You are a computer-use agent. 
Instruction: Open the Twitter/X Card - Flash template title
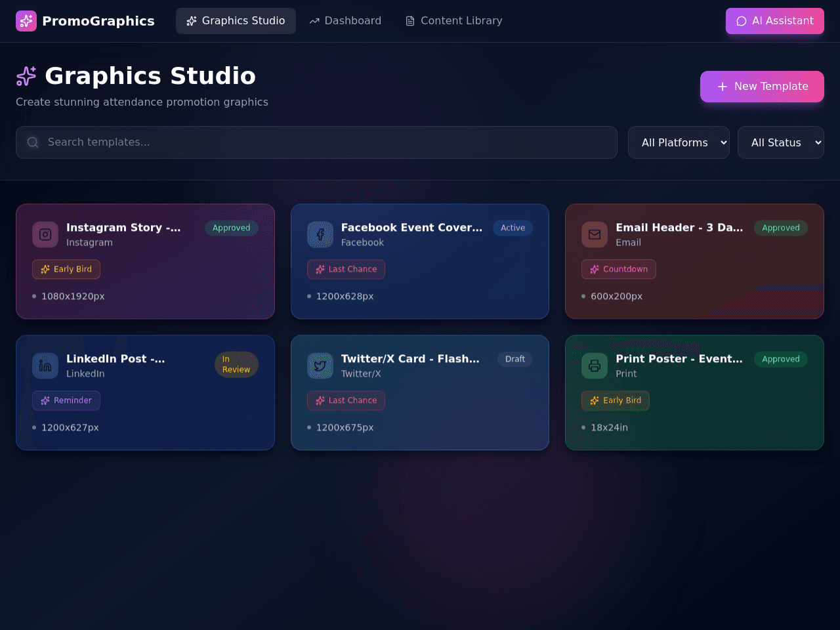pos(410,359)
